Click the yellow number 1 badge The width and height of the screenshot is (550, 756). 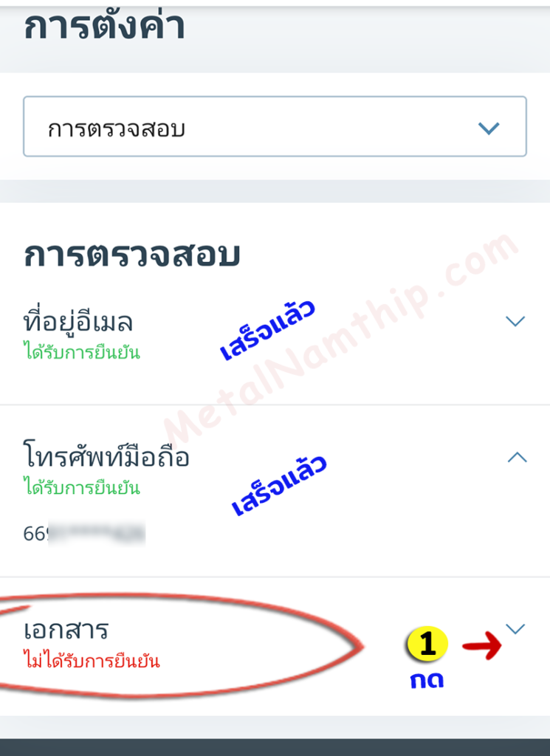427,643
